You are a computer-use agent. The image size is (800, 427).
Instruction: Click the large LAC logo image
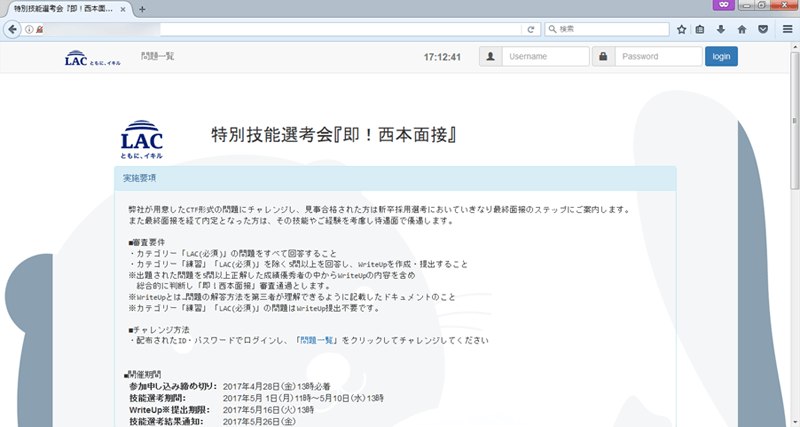pyautogui.click(x=141, y=139)
